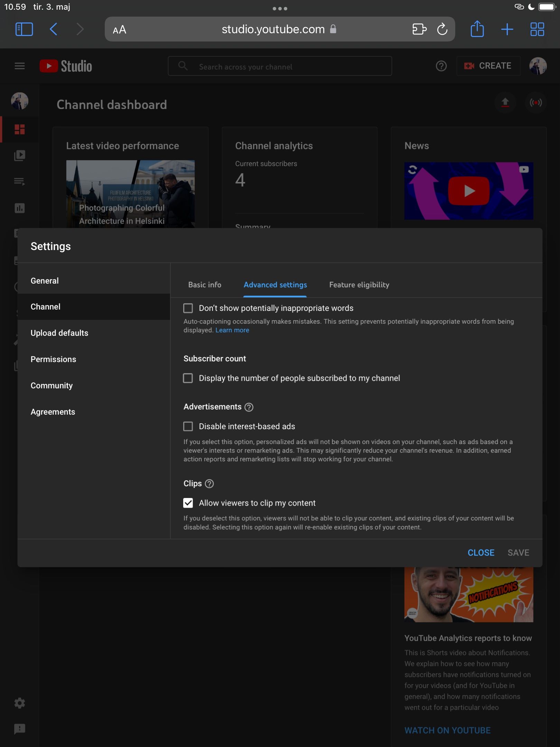Uncheck Allow viewers to clip my content

point(188,503)
